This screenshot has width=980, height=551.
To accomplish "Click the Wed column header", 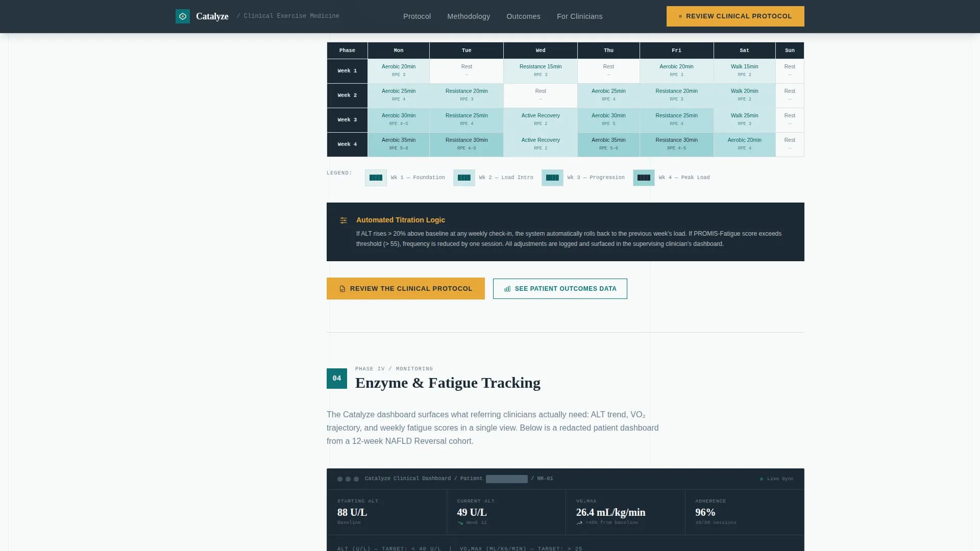I will click(541, 51).
